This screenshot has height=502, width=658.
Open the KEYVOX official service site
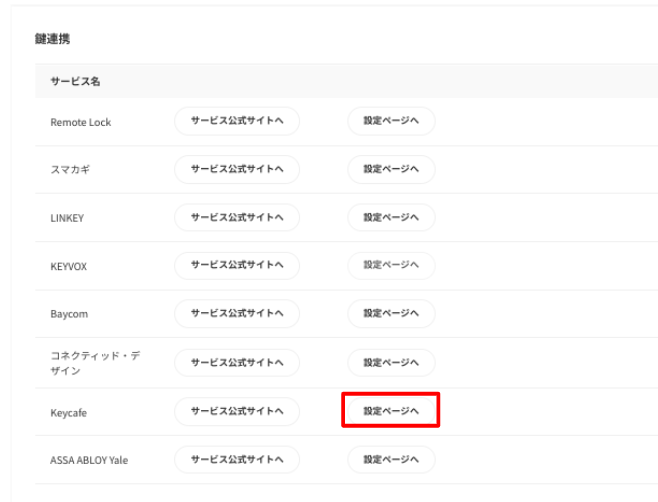(237, 266)
